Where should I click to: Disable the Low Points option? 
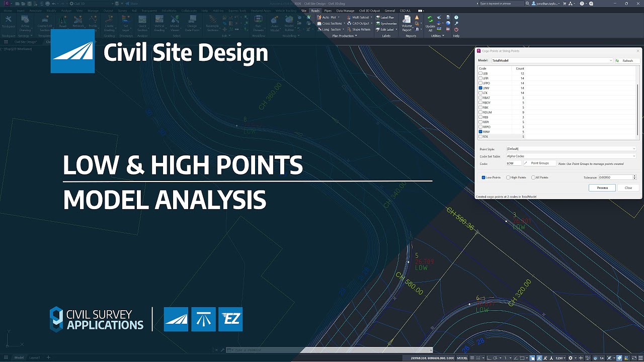[x=484, y=177]
